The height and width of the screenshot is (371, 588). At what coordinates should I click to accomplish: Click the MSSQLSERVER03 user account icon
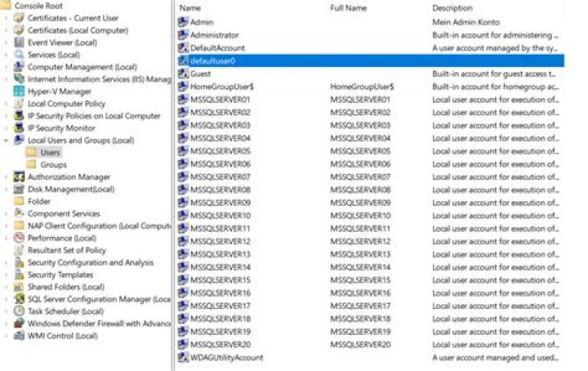183,125
